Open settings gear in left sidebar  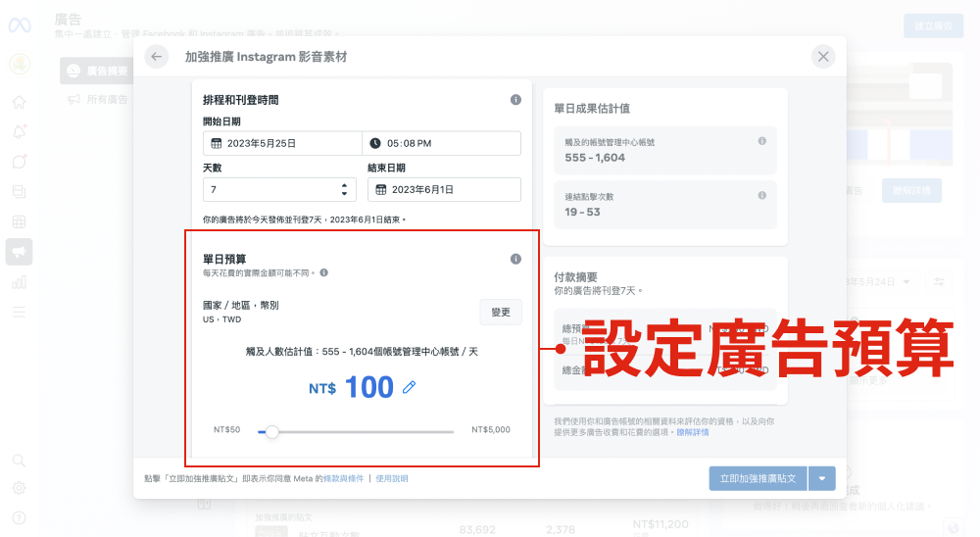(20, 488)
